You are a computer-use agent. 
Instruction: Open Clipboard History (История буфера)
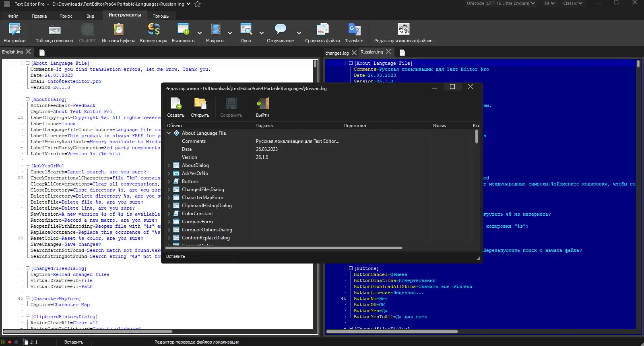pyautogui.click(x=118, y=33)
